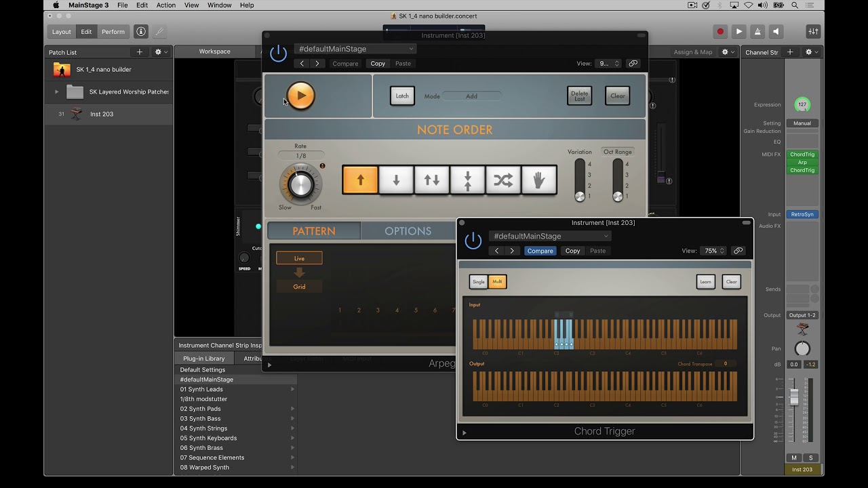Screen dimensions: 868x488
Task: Click the instrument icon in channel strip
Action: (x=802, y=329)
